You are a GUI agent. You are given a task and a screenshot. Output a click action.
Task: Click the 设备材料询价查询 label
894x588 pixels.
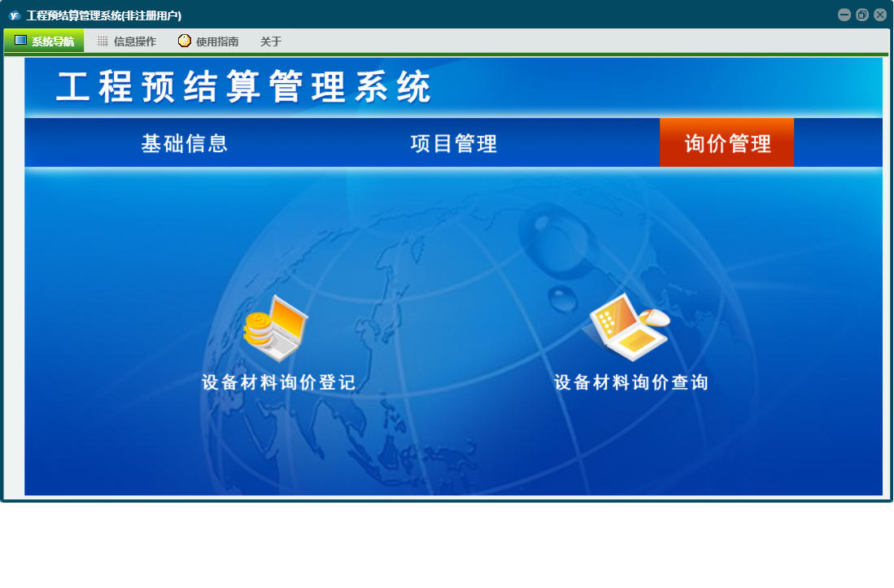tap(631, 382)
